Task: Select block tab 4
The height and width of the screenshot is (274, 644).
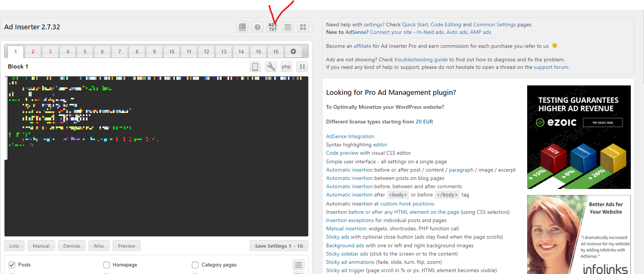Action: coord(67,52)
